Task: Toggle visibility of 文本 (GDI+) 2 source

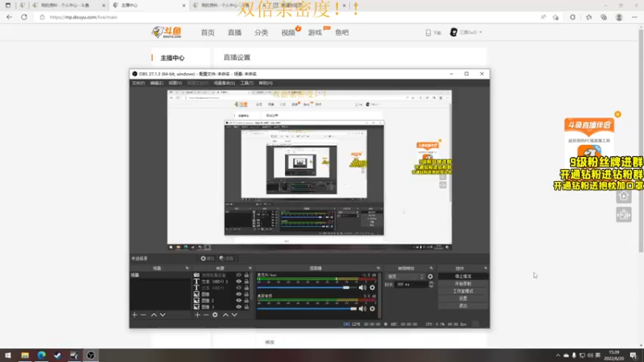Action: point(238,282)
